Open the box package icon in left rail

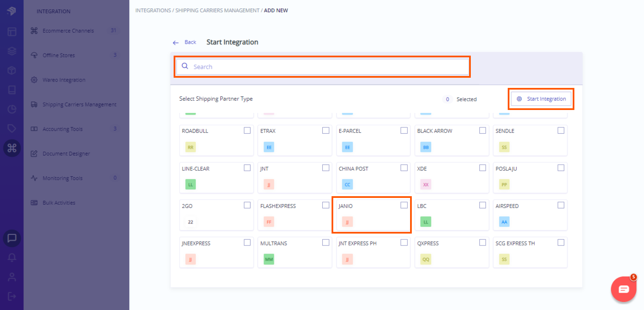pos(11,70)
